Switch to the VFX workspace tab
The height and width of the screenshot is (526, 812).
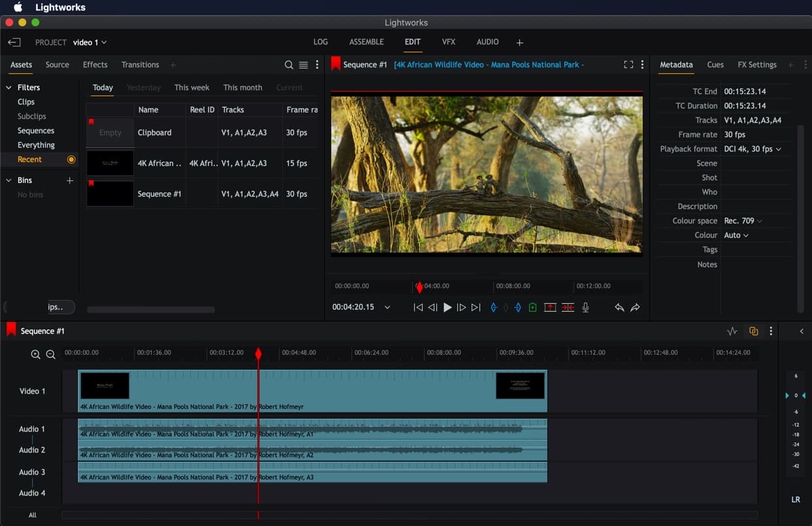pos(448,42)
